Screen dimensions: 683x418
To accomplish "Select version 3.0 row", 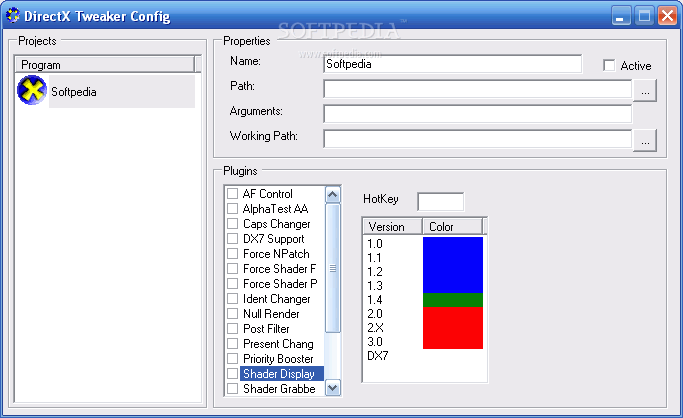I will pyautogui.click(x=375, y=341).
